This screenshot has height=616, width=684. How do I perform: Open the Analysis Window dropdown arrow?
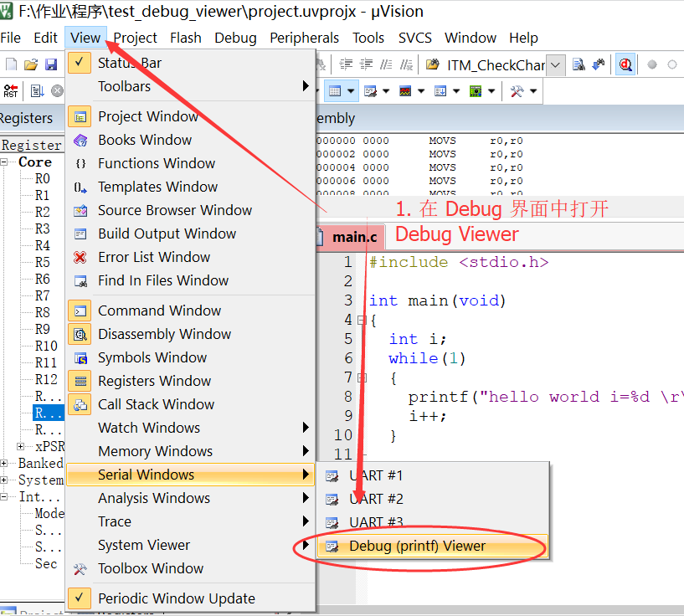(x=421, y=91)
